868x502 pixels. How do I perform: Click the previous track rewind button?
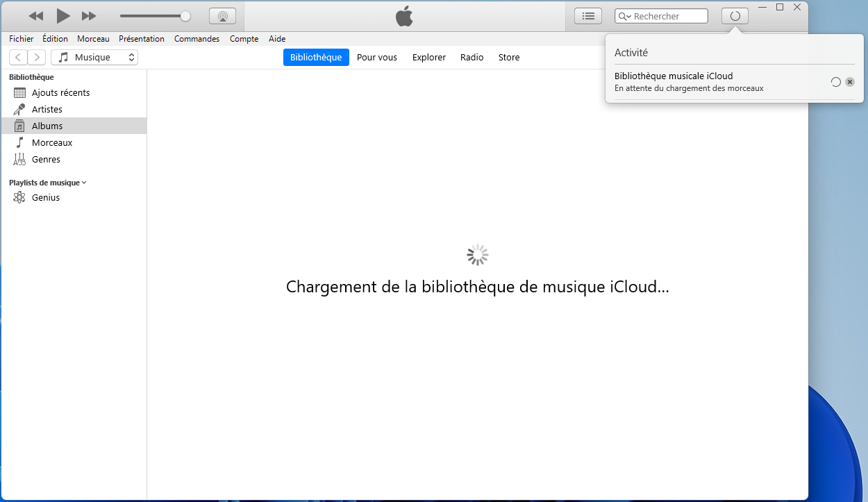pyautogui.click(x=36, y=16)
